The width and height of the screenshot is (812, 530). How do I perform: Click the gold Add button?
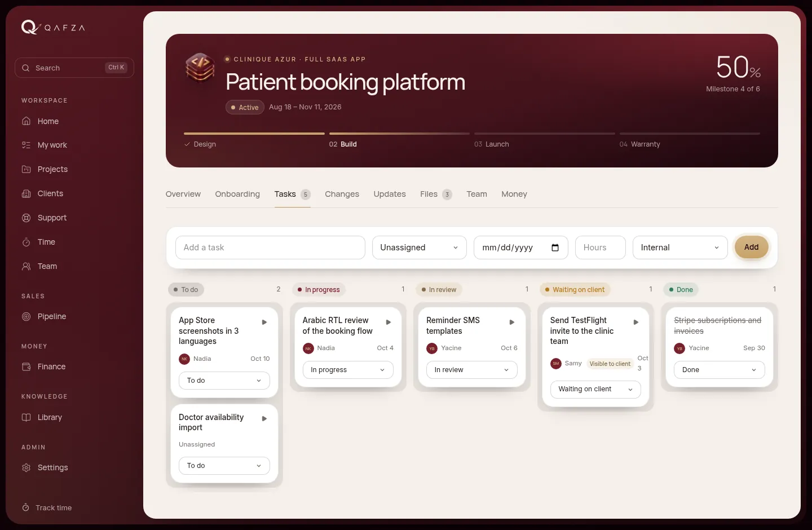[x=751, y=247]
